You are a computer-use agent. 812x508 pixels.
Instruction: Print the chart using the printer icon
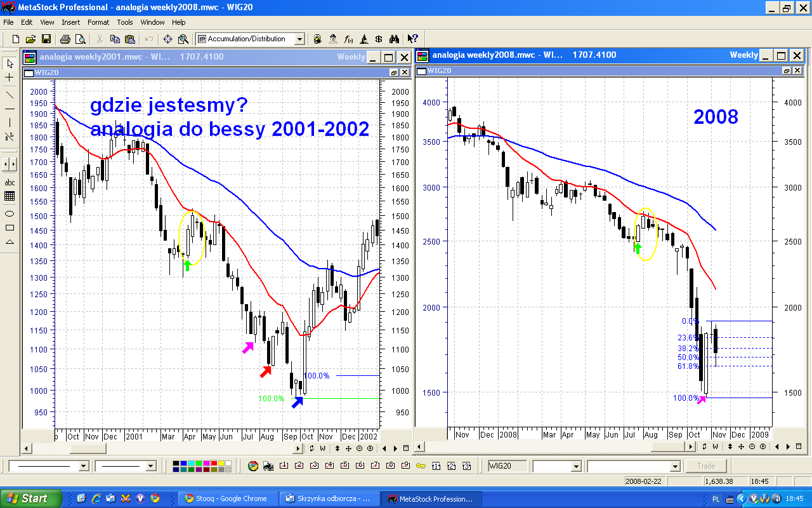point(65,39)
